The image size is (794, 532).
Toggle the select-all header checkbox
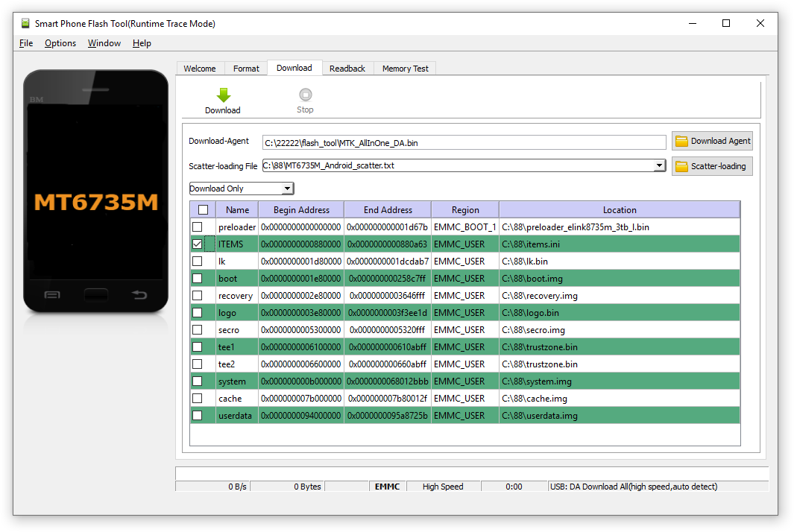(203, 210)
